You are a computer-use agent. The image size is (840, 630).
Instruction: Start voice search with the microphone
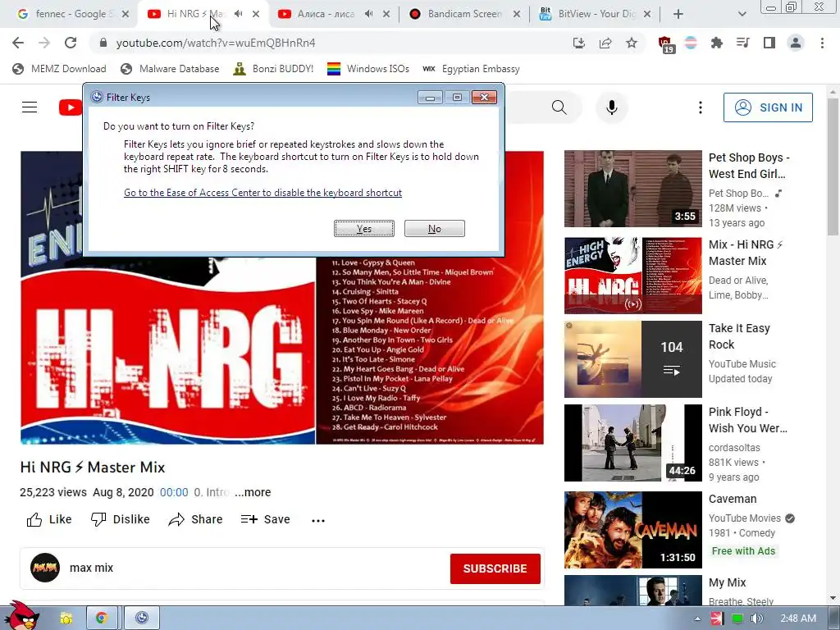pyautogui.click(x=612, y=107)
